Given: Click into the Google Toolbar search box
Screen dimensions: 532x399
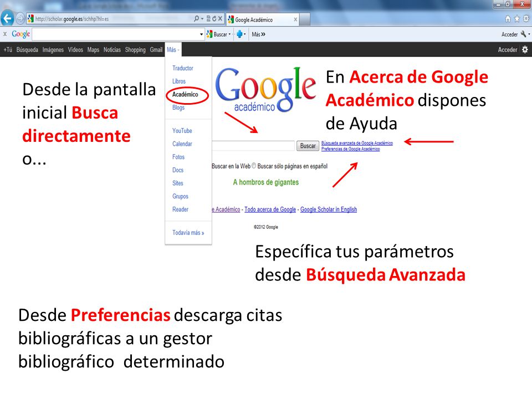Looking at the screenshot, I should click(x=116, y=34).
